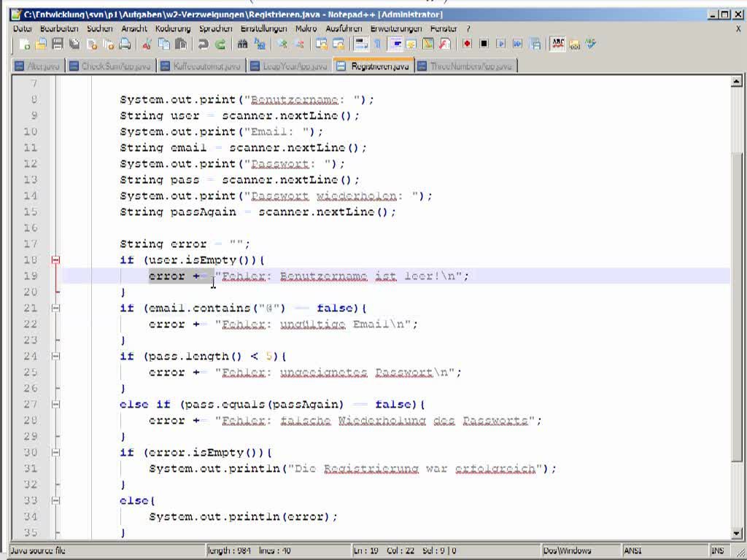Click the Open file folder icon

41,44
